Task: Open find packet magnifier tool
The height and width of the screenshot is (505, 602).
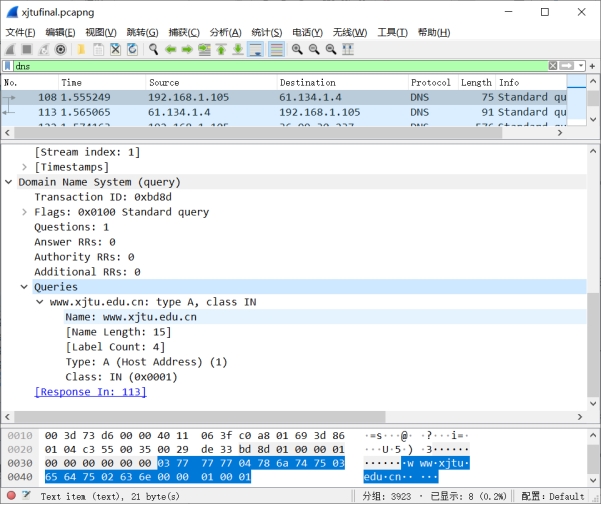Action: coord(154,49)
